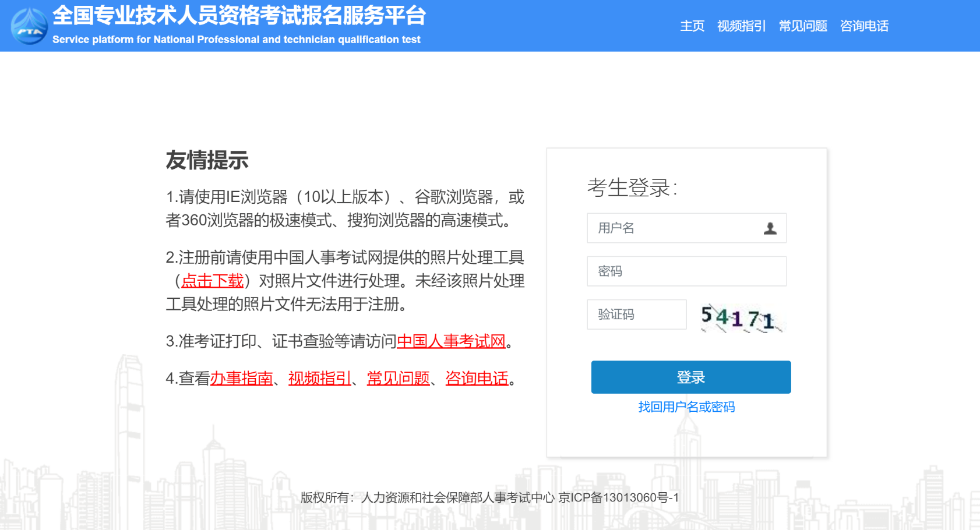Open the red 咨询电话 link in tips

click(x=477, y=379)
